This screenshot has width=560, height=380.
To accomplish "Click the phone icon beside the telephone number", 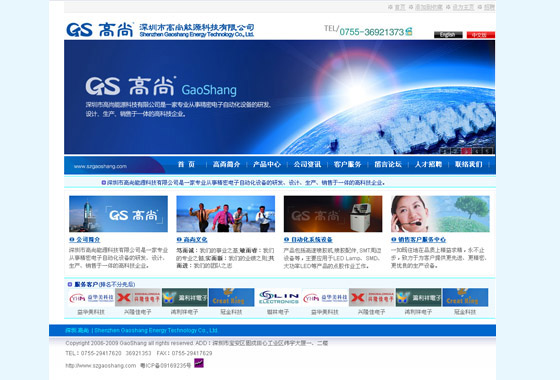I will [409, 31].
